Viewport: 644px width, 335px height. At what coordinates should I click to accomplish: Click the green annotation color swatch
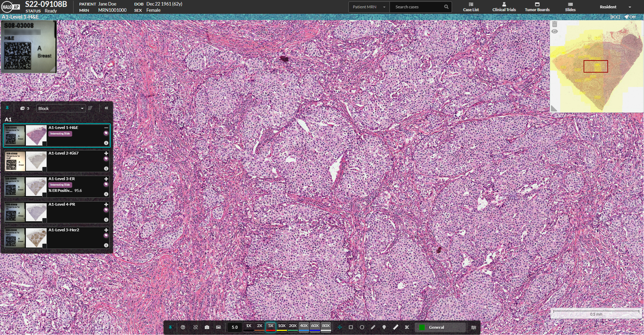coord(422,327)
